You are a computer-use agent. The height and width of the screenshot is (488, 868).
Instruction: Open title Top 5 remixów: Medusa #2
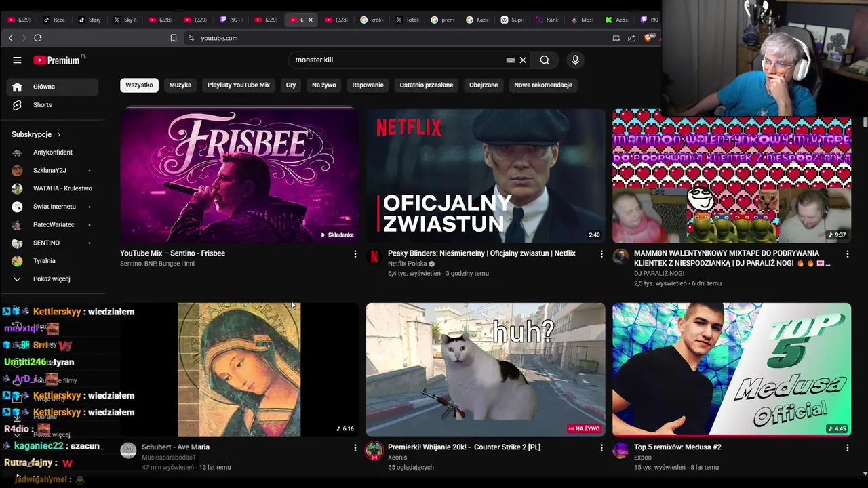pos(677,447)
